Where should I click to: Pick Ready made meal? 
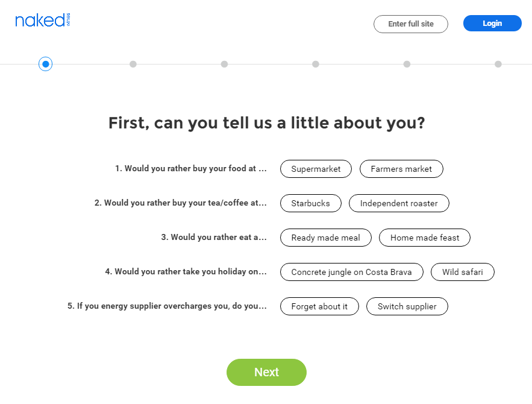click(326, 238)
